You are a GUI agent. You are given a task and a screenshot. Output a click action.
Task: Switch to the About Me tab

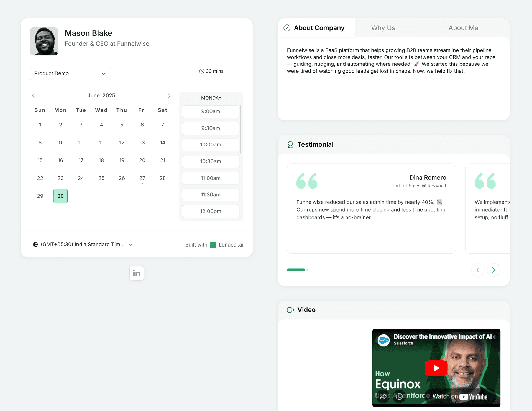coord(464,28)
